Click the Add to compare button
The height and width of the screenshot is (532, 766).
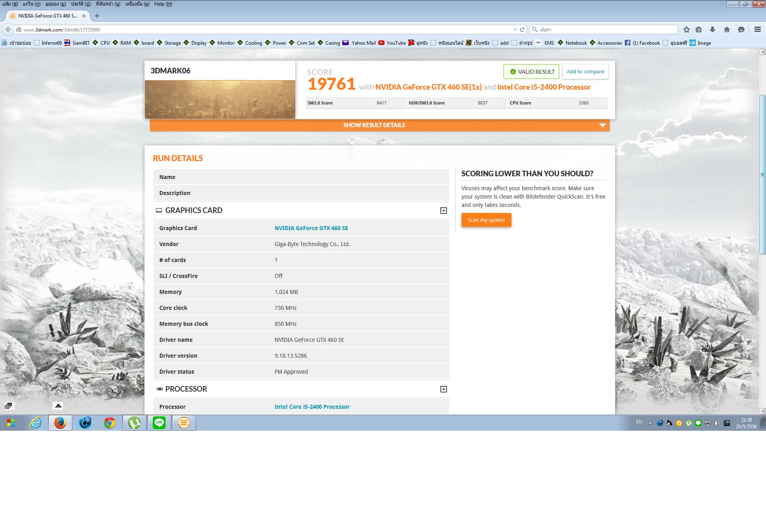click(585, 72)
